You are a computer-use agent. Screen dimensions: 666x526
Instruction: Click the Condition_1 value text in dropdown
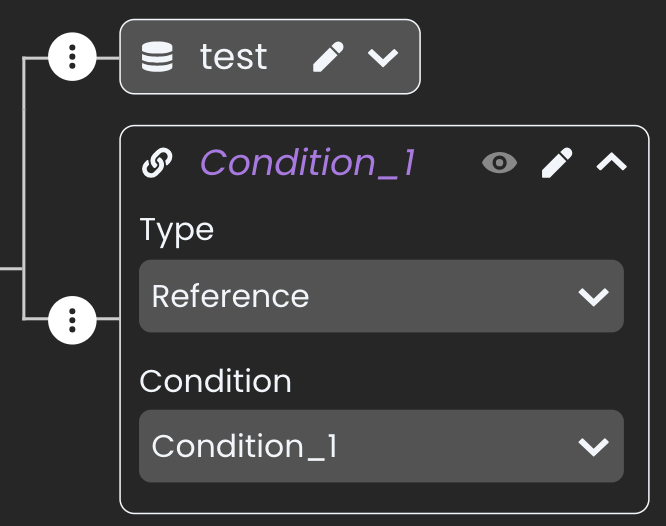[x=245, y=447]
